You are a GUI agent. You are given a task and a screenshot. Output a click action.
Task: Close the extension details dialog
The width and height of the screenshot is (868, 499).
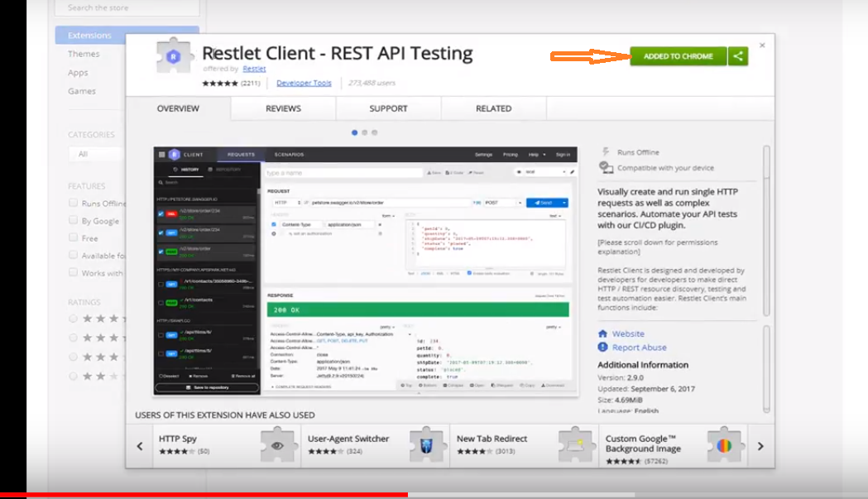762,46
